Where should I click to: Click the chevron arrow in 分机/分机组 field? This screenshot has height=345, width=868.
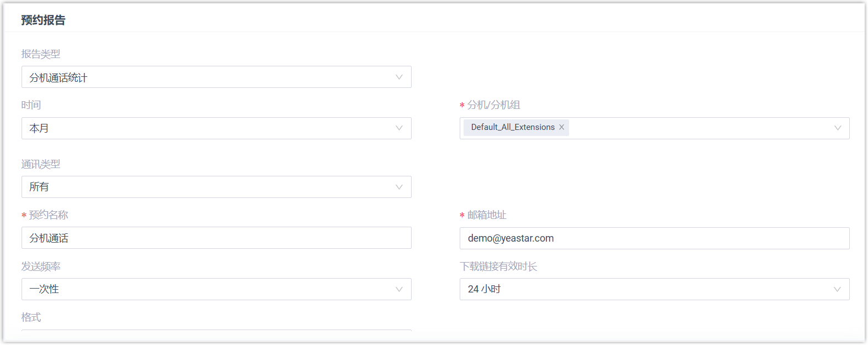click(x=838, y=128)
